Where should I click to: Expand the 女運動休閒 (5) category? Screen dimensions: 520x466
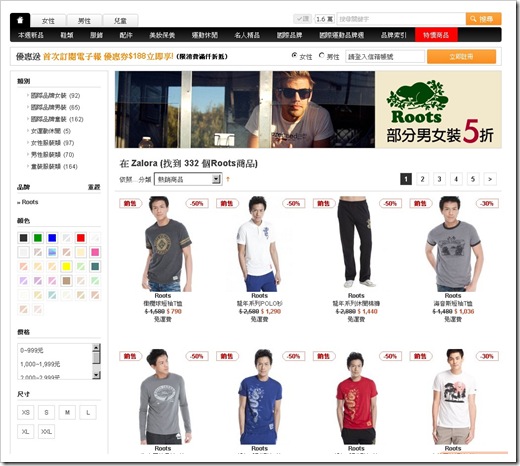tap(50, 131)
